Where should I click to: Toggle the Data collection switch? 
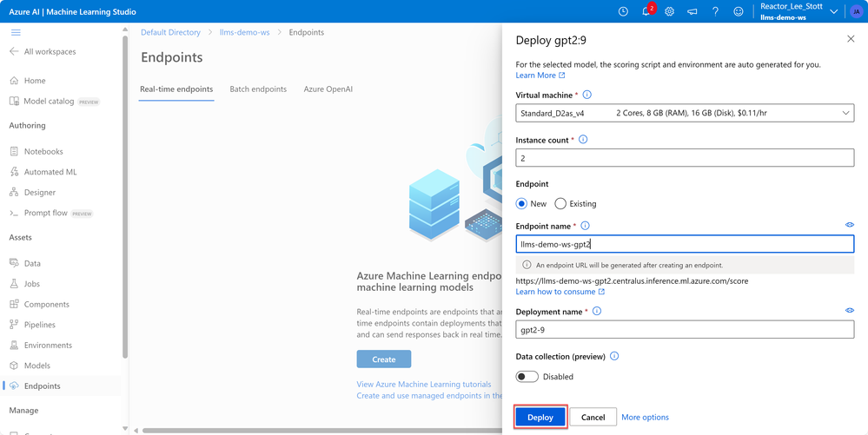pos(527,377)
